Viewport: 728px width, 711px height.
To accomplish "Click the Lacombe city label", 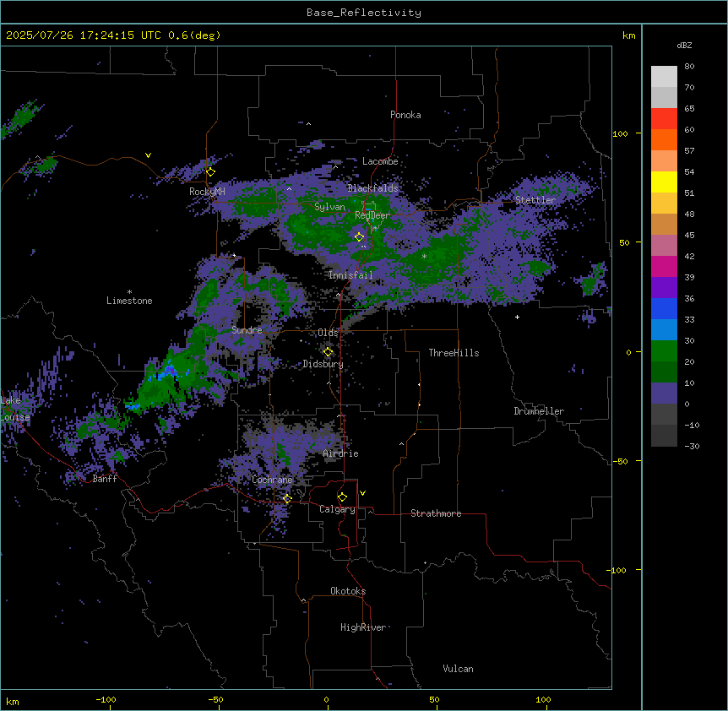I will [380, 161].
